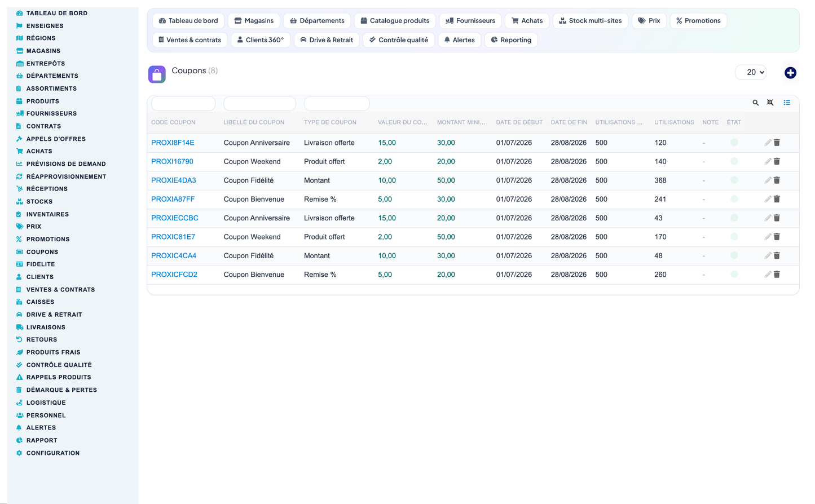Click the search magnifier icon above table
The width and height of the screenshot is (815, 504).
(x=755, y=103)
